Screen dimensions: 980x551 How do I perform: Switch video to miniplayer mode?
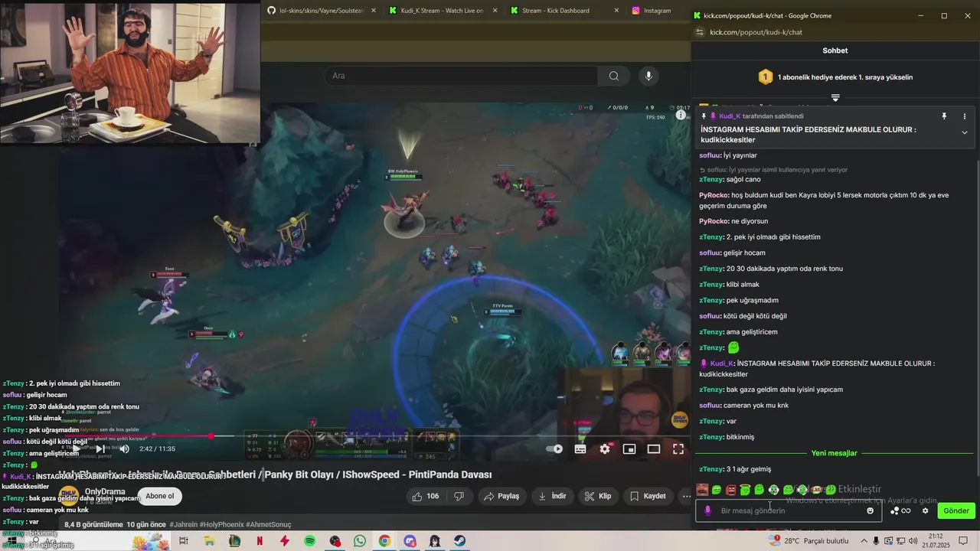tap(629, 449)
